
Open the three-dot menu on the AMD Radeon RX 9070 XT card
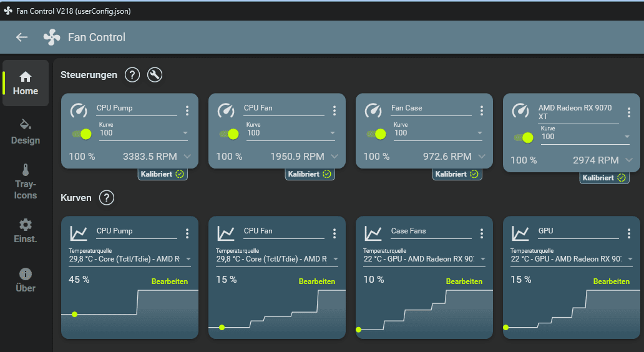tap(629, 112)
